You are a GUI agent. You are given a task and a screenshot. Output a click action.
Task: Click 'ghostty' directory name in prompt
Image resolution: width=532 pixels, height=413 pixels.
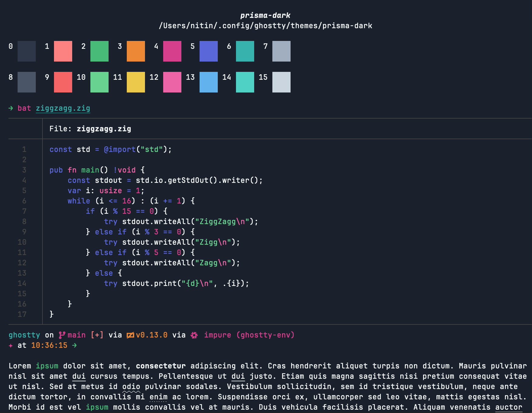[24, 335]
